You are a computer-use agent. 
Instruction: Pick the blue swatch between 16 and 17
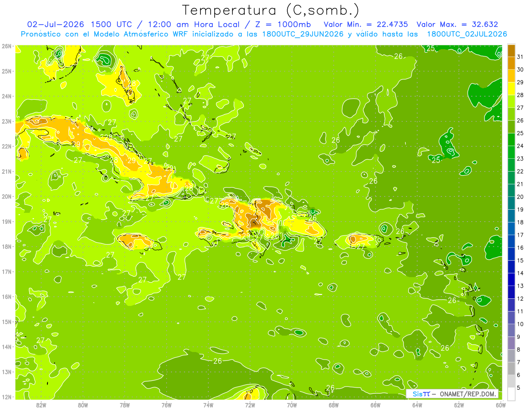[x=511, y=241]
